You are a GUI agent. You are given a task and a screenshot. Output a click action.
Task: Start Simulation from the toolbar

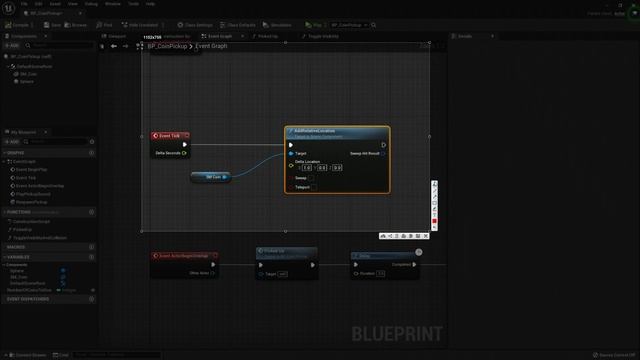coord(277,25)
